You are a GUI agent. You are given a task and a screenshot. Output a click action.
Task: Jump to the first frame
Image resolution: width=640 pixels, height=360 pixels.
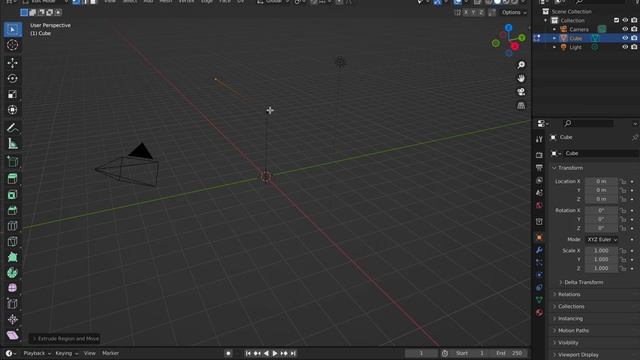tap(248, 353)
